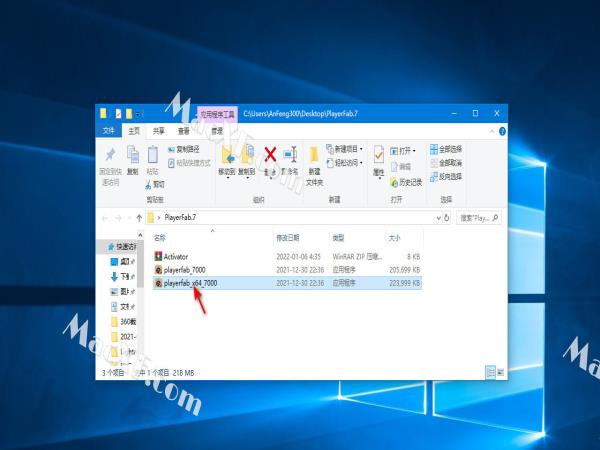This screenshot has height=450, width=600.
Task: Click the Rename icon
Action: pos(290,155)
